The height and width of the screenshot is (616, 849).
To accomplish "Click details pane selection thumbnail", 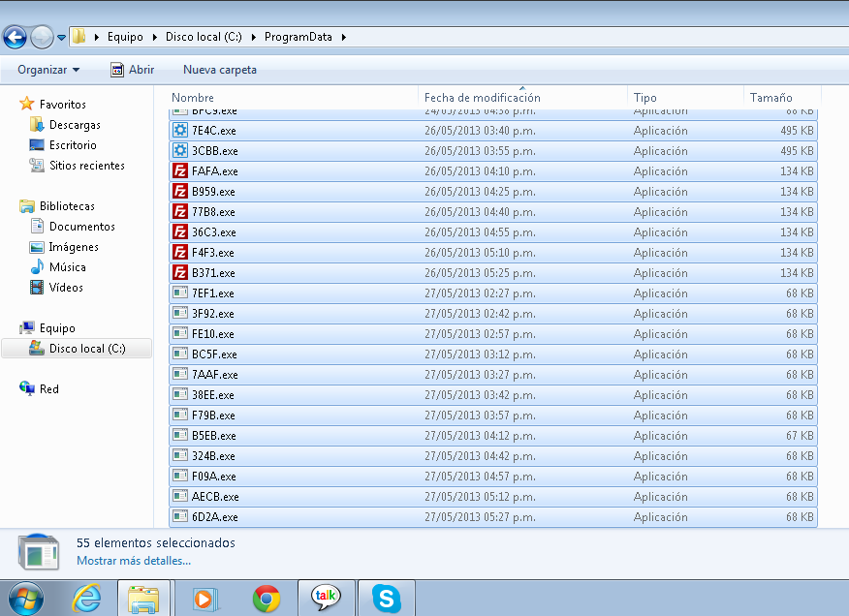I will point(39,552).
